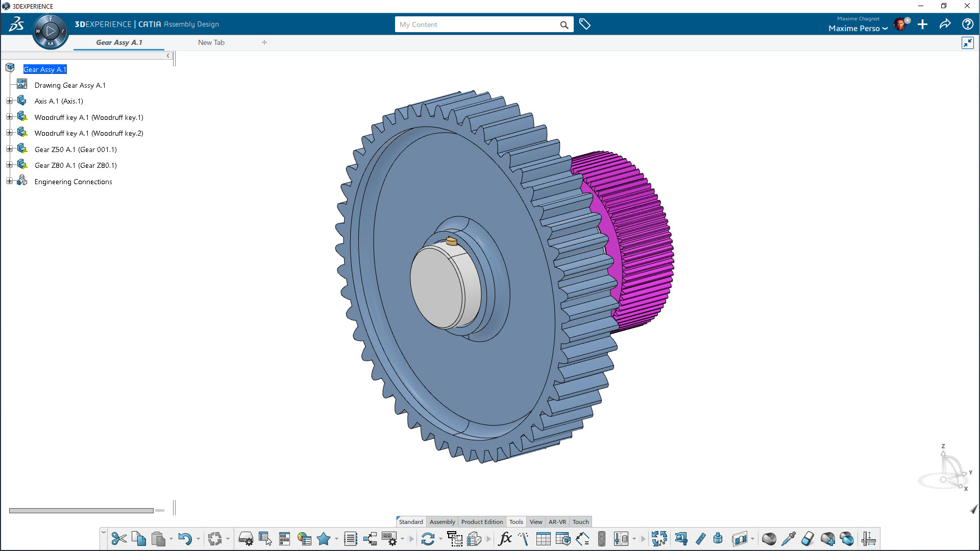Open the New Tab tab
Screen dimensions: 980x551
click(211, 42)
